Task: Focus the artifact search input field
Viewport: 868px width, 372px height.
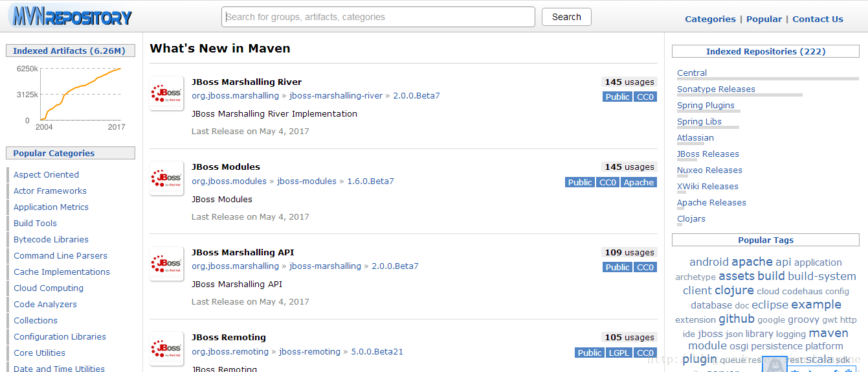Action: tap(378, 17)
